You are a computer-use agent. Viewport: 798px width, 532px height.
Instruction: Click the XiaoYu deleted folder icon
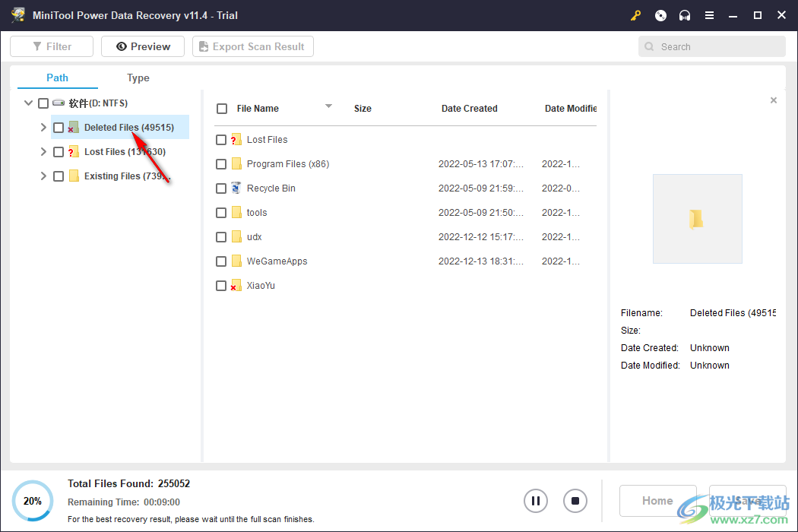click(x=236, y=285)
